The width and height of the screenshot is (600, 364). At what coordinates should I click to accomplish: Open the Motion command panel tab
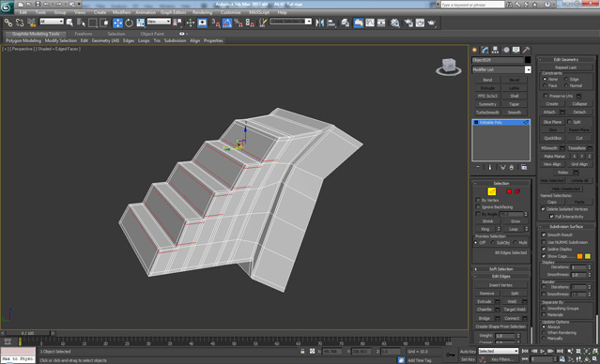[x=506, y=50]
